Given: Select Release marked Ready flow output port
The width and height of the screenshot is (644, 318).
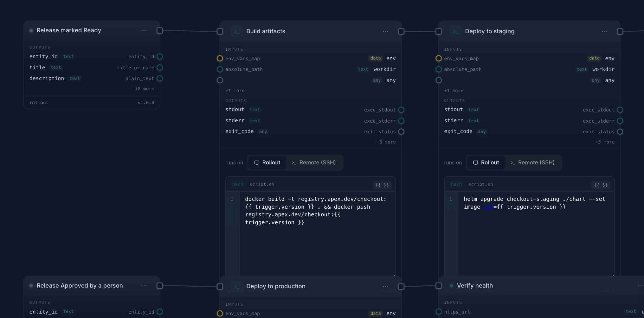Looking at the screenshot, I should coord(160,31).
